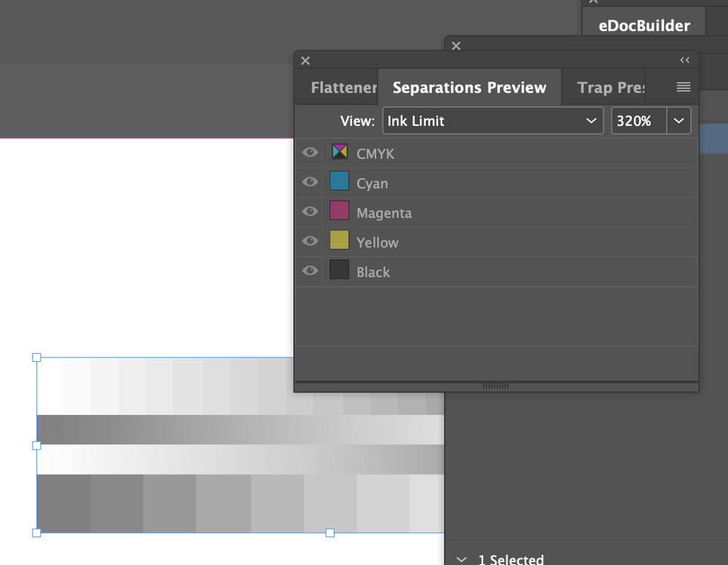Select the eDocBuilder panel tab
The image size is (728, 565).
point(644,25)
